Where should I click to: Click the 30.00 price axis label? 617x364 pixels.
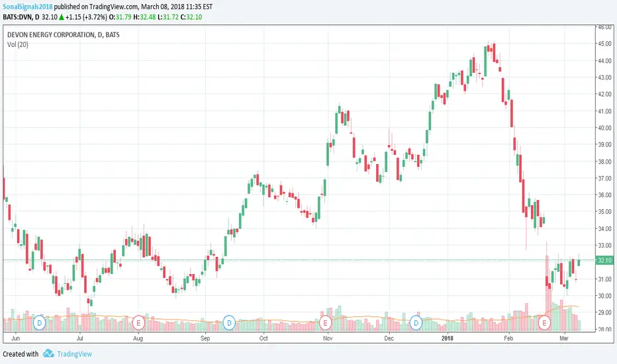point(605,296)
